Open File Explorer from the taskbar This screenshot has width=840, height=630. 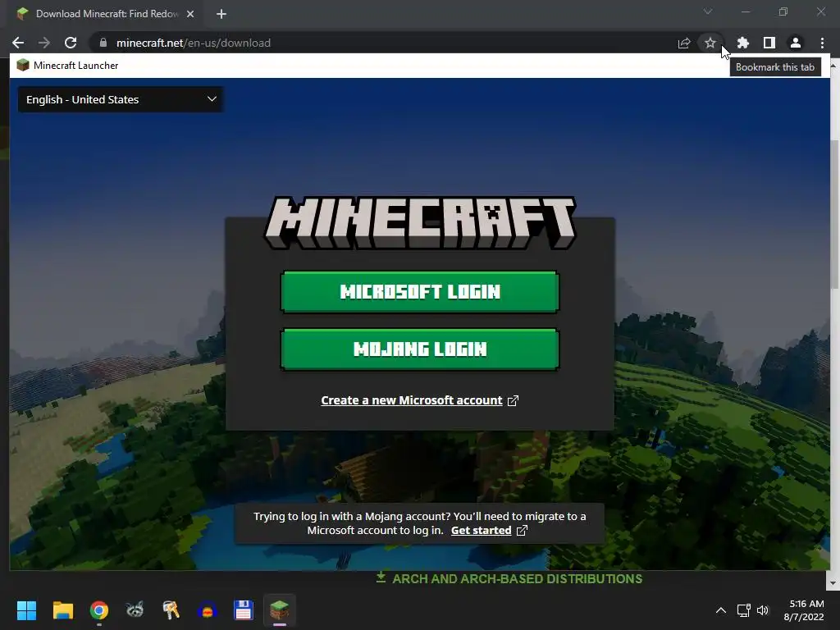click(x=62, y=610)
